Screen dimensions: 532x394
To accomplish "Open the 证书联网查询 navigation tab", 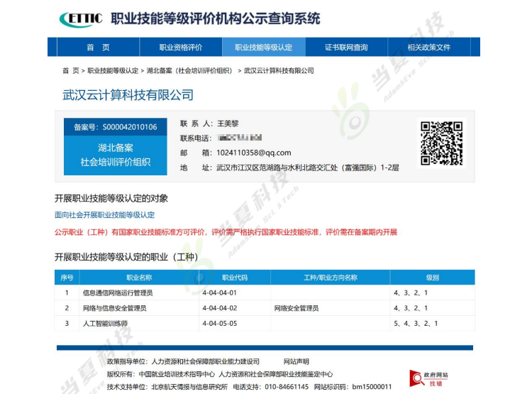I will click(x=346, y=48).
